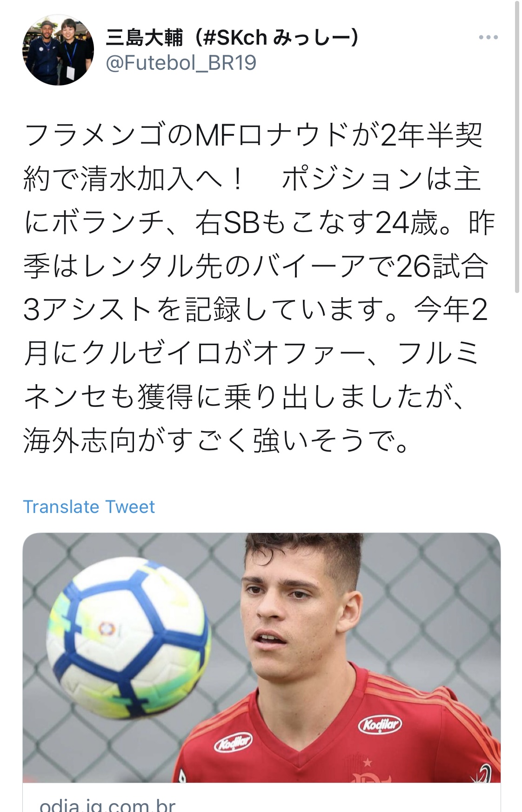Click the tweet's last line 海外志向がすごく強いそうで
This screenshot has height=812, width=522.
point(216,440)
